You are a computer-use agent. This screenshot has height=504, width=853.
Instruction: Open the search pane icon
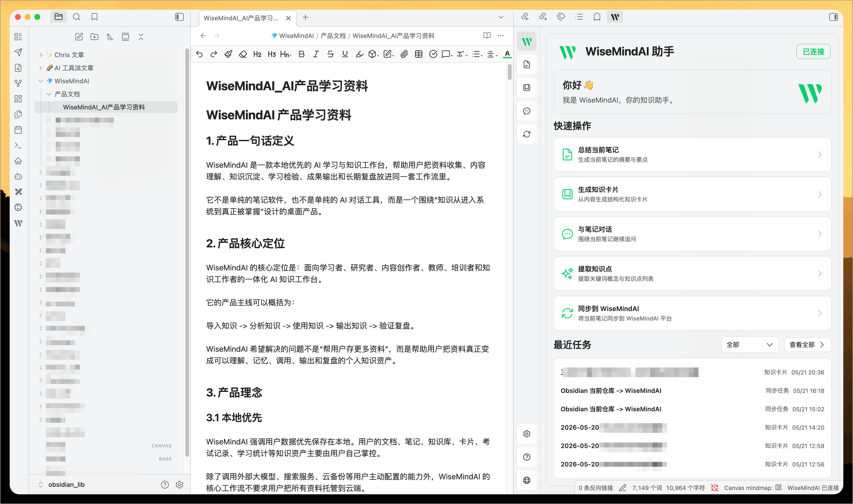tap(77, 17)
